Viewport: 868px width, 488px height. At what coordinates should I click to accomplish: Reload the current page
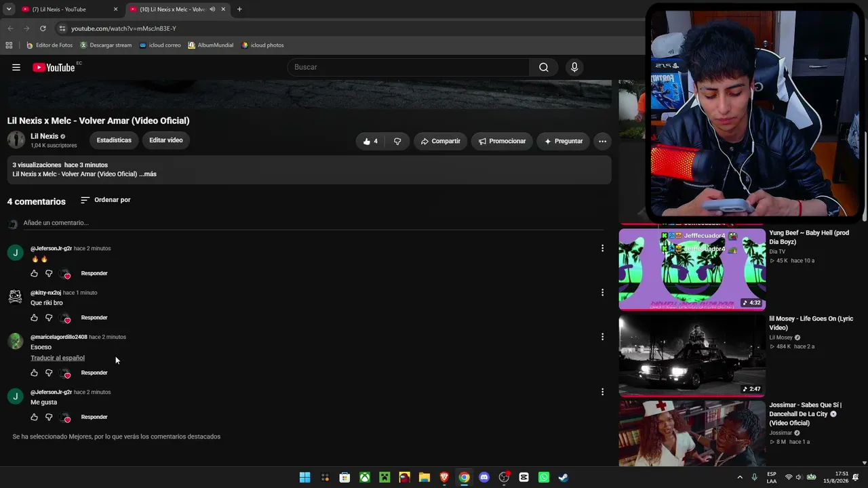coord(43,28)
